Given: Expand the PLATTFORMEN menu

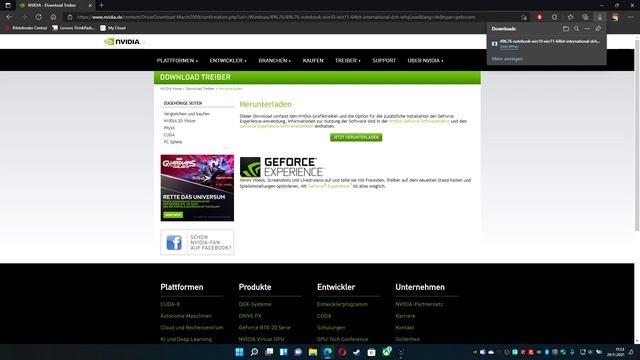Looking at the screenshot, I should (x=177, y=60).
